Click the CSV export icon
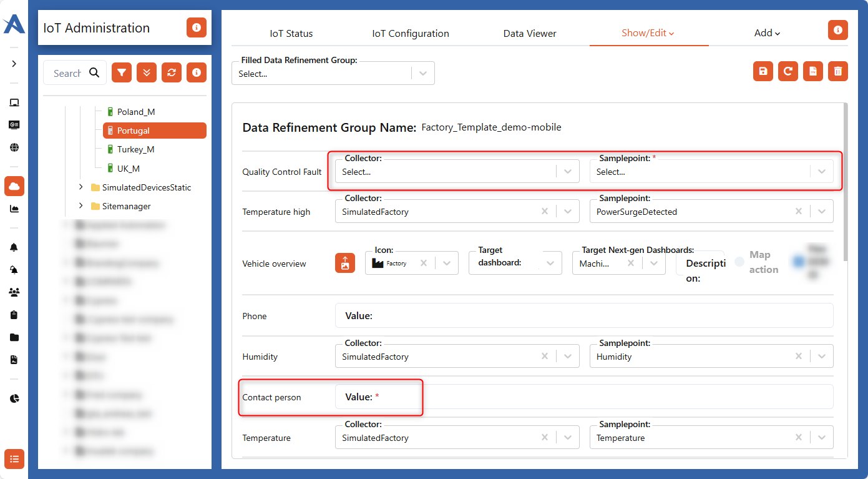868x479 pixels. point(812,71)
